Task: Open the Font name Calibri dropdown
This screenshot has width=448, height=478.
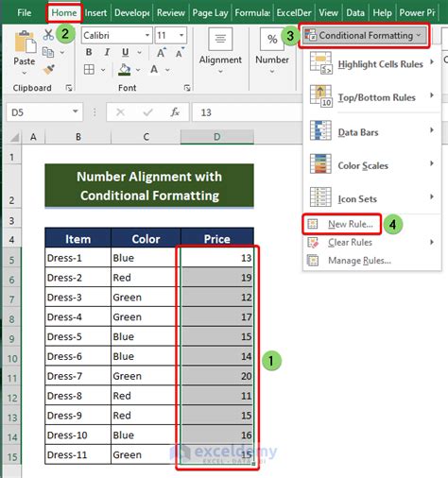Action: (147, 35)
